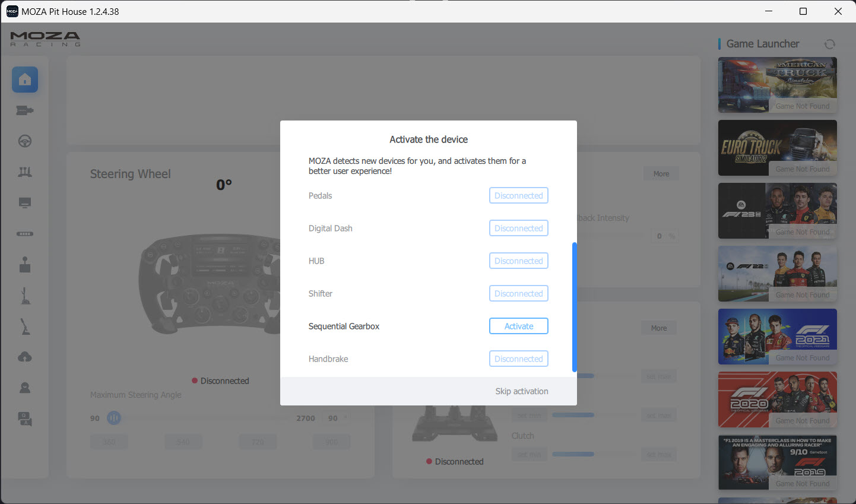Select the H-pattern shifter icon in sidebar
Image resolution: width=856 pixels, height=504 pixels.
(25, 265)
